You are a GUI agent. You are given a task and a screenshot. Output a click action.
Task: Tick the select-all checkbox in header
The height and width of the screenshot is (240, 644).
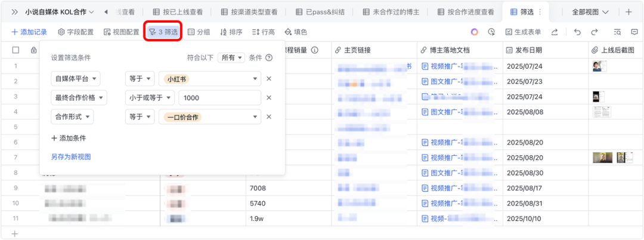tap(16, 50)
